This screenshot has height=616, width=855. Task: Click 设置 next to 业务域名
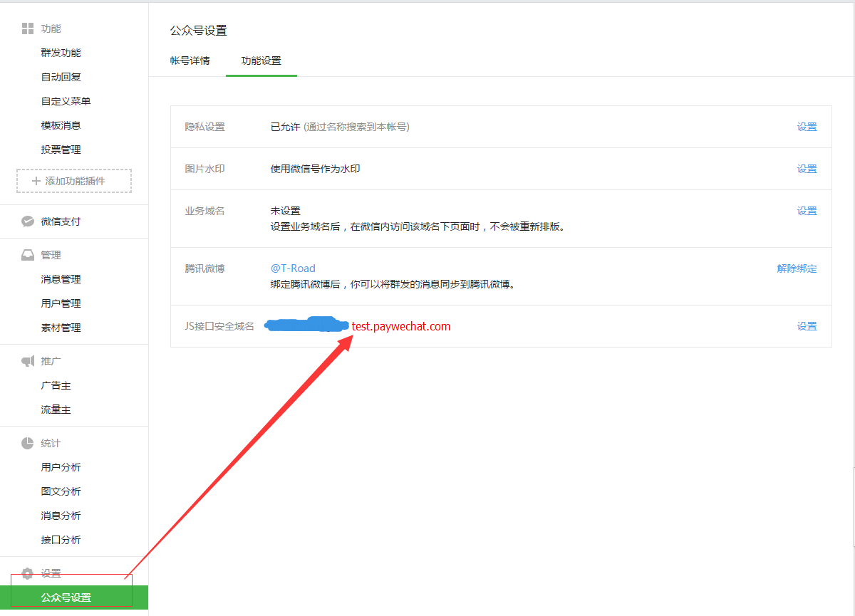807,210
